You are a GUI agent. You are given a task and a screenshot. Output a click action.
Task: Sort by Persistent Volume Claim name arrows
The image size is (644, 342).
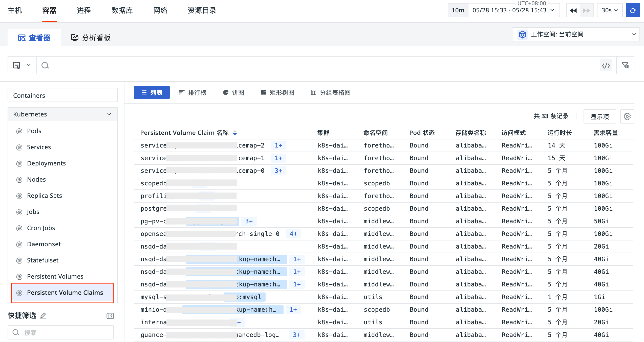tap(235, 133)
